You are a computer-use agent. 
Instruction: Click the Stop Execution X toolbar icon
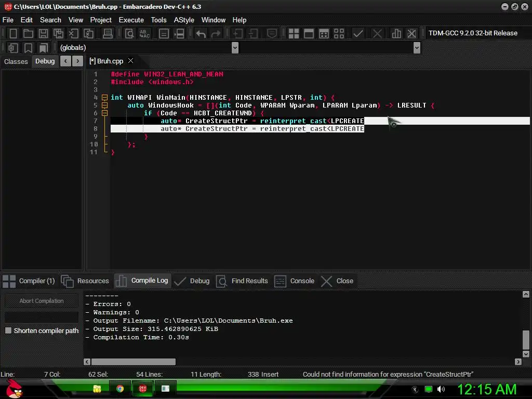click(377, 33)
